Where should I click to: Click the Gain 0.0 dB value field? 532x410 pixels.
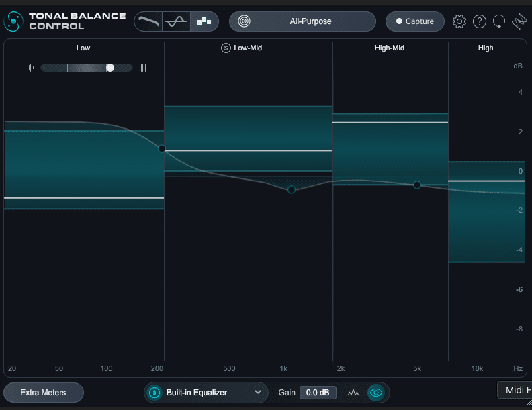[x=318, y=393]
